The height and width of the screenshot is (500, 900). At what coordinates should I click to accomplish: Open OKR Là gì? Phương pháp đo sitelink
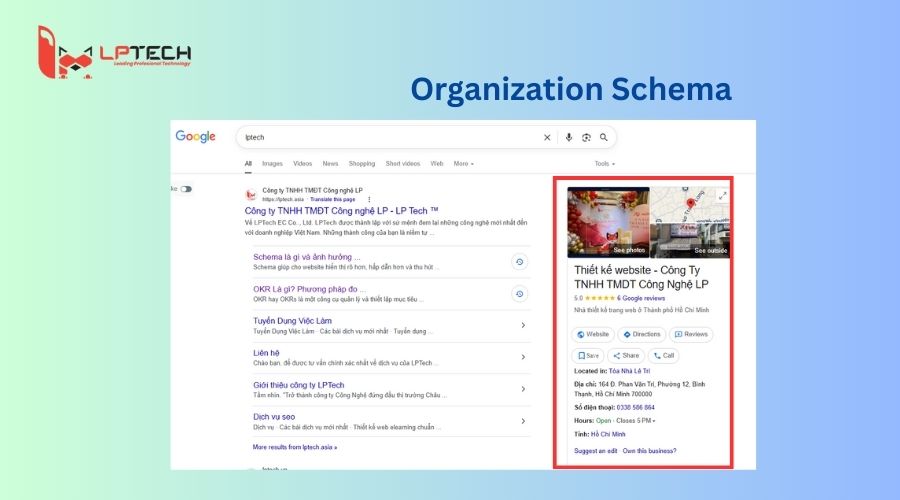(x=309, y=289)
